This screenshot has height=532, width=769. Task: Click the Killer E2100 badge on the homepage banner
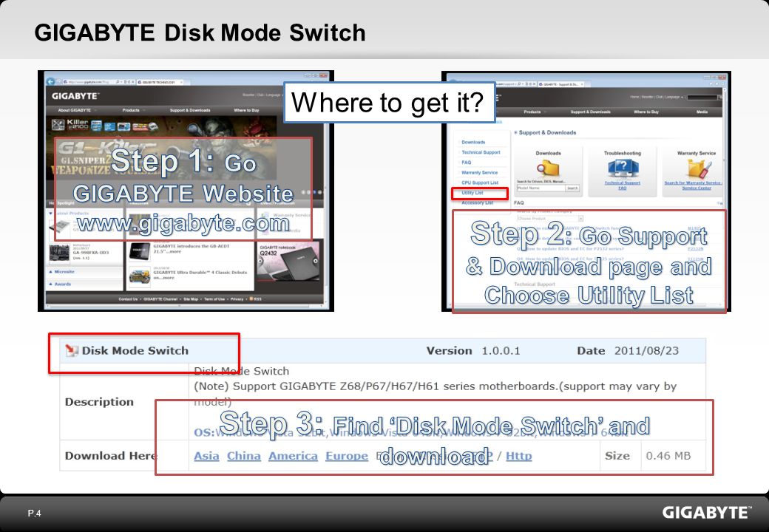coord(78,124)
